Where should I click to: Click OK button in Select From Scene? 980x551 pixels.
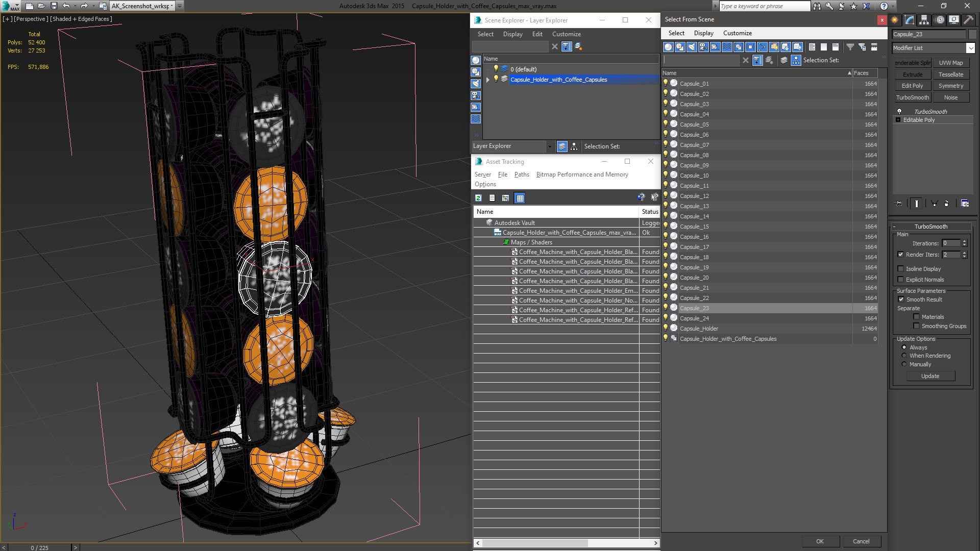(820, 541)
